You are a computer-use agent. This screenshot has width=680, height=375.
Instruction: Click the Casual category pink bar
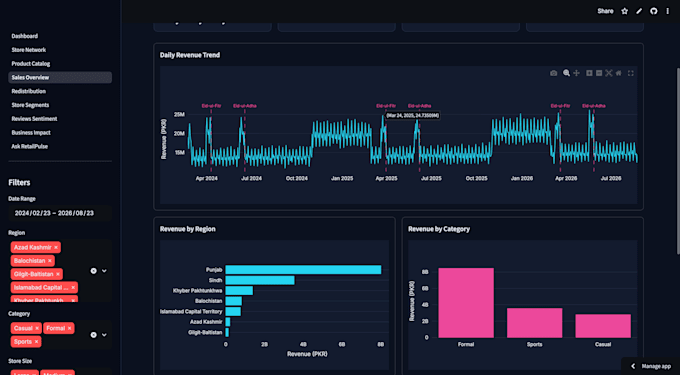pos(603,326)
